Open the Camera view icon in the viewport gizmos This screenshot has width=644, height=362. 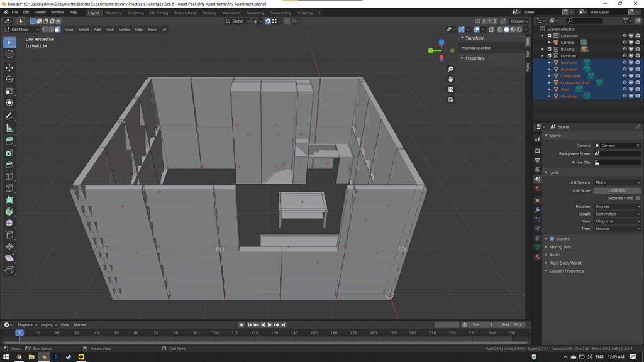[x=450, y=89]
